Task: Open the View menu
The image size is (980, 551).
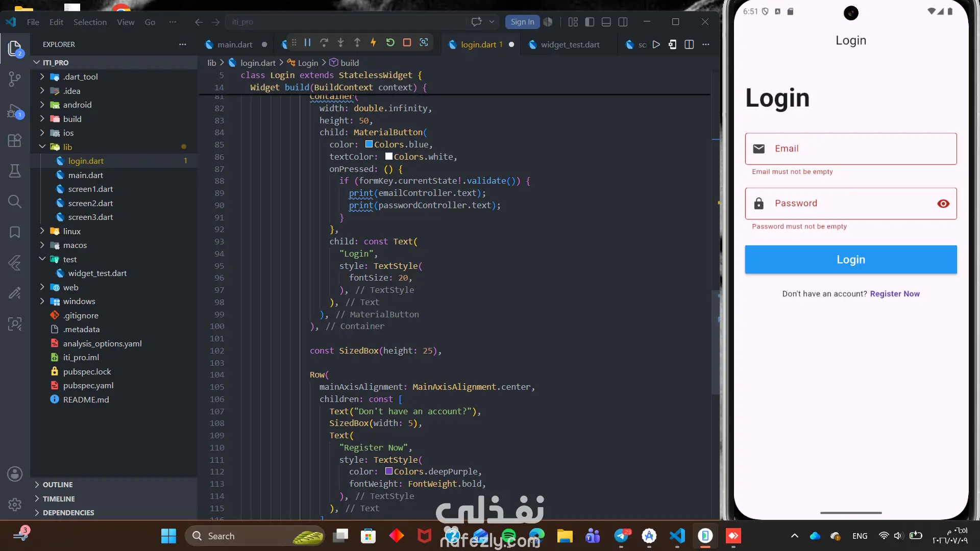Action: click(x=126, y=22)
